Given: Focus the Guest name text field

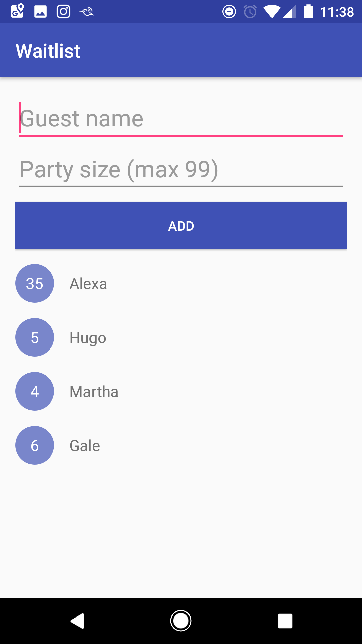Looking at the screenshot, I should pyautogui.click(x=181, y=119).
